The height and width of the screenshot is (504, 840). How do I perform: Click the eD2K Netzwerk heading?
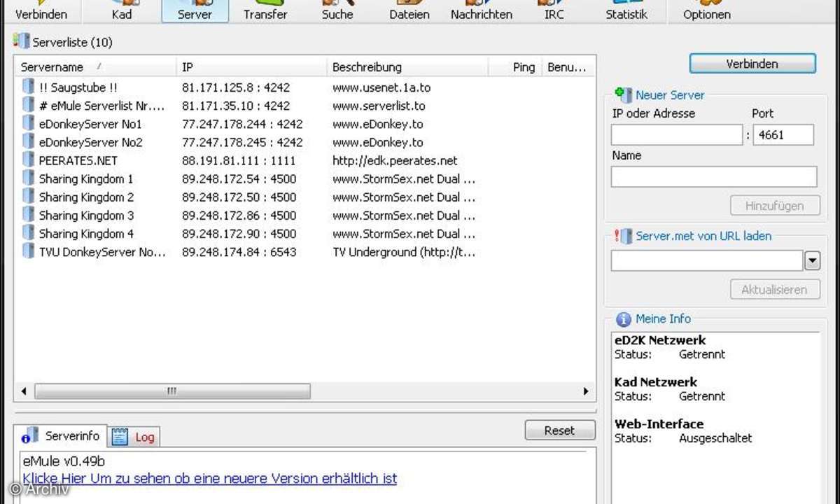(x=660, y=341)
